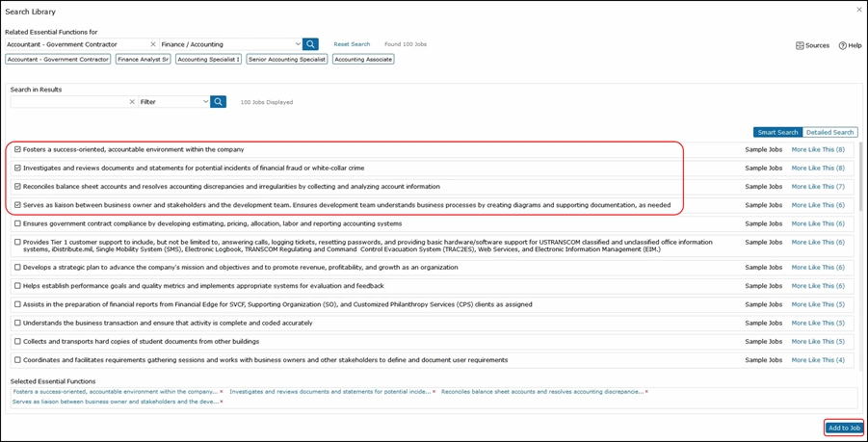Close the Search Library dialog
Screen dimensions: 868x442
858,11
